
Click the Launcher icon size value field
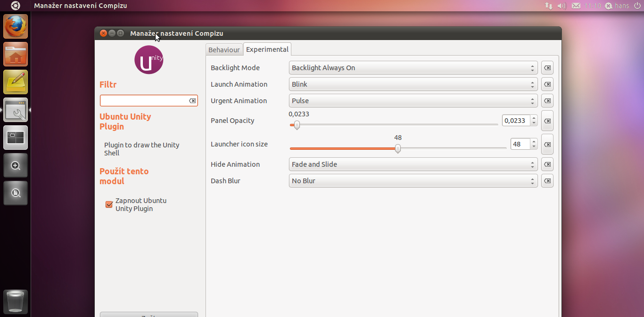pyautogui.click(x=520, y=144)
